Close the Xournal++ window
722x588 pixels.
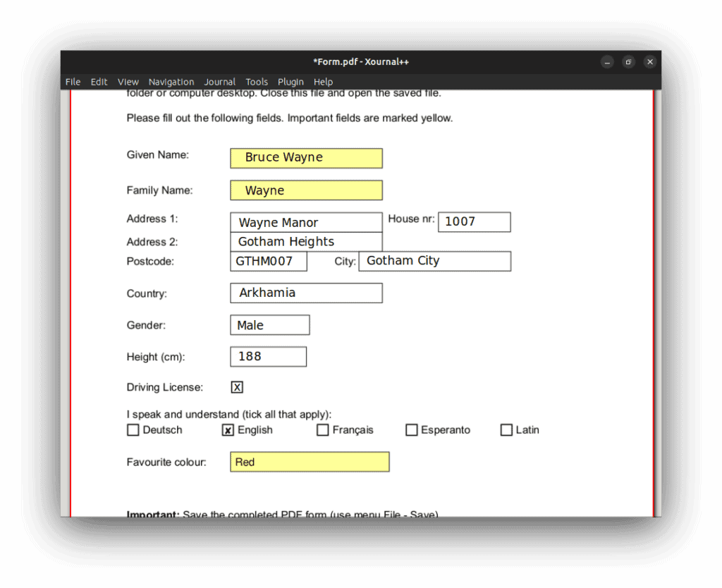coord(650,62)
